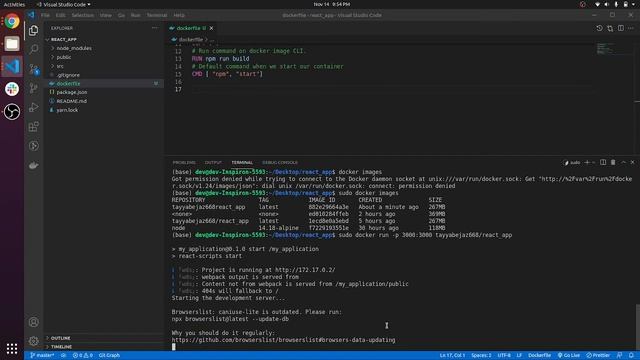
Task: Open the editor more actions ellipsis
Action: 631,28
